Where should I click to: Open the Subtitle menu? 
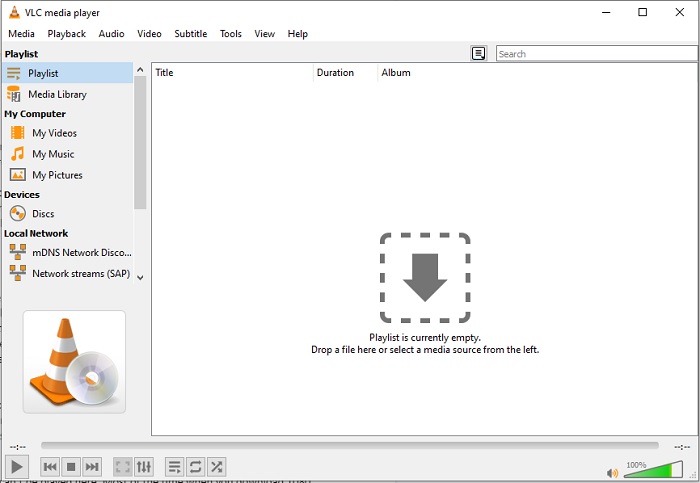[x=191, y=34]
